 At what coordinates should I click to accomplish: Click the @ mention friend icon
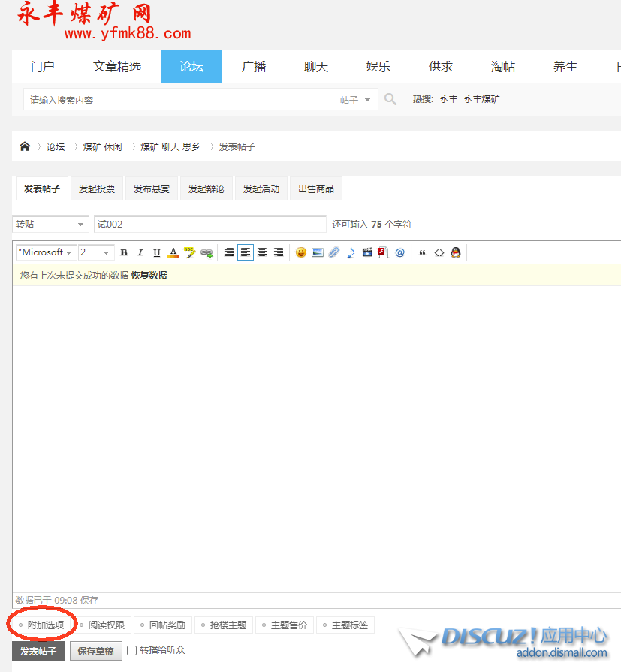399,253
